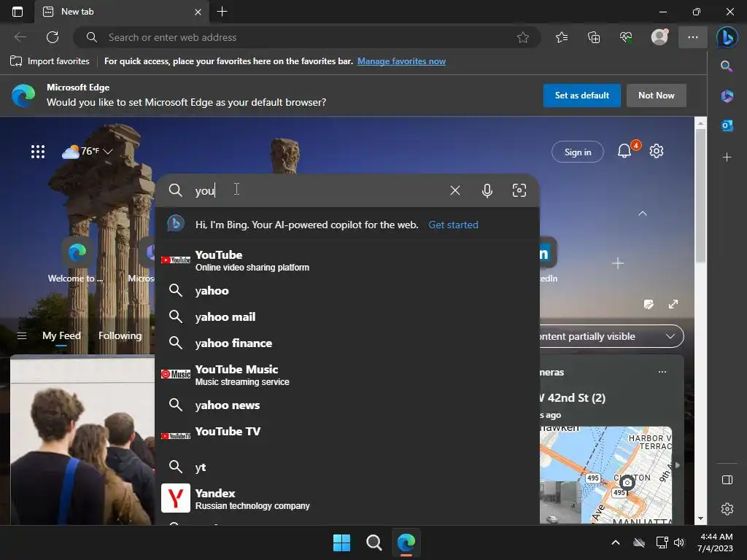Open Microsoft 365 sidebar icon
Viewport: 747px width, 560px height.
727,96
